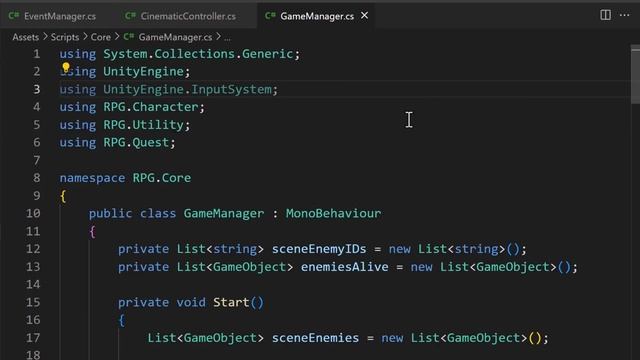Click 'InputSystem' on line 3
This screenshot has width=640, height=360.
[231, 89]
